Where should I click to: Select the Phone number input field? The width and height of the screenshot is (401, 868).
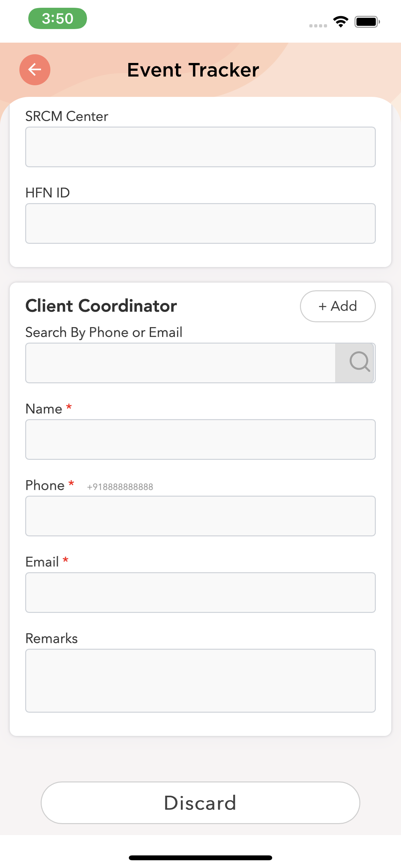coord(200,516)
